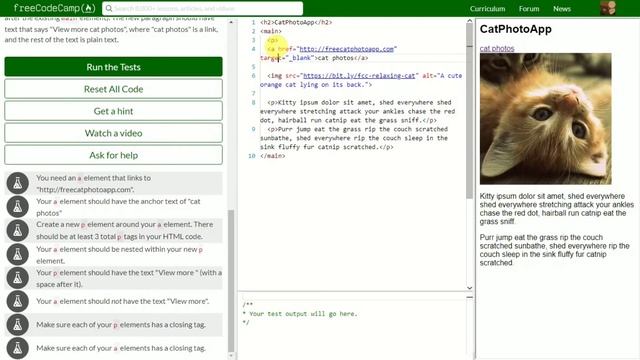Click 'Your test output will go here' text
Image resolution: width=640 pixels, height=360 pixels.
(303, 313)
